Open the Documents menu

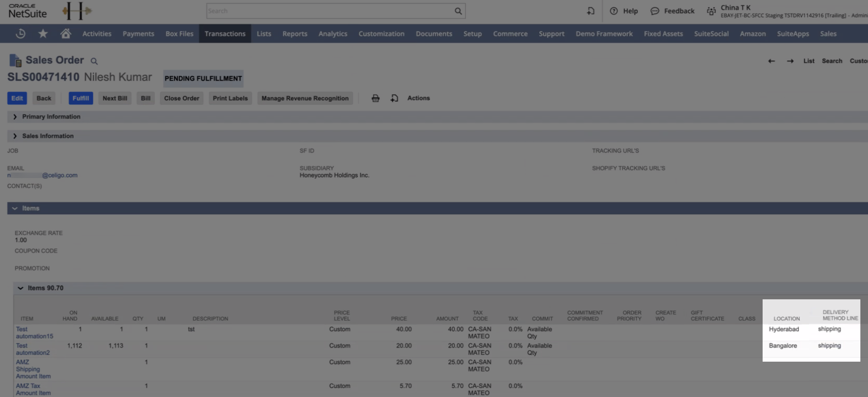(x=434, y=34)
